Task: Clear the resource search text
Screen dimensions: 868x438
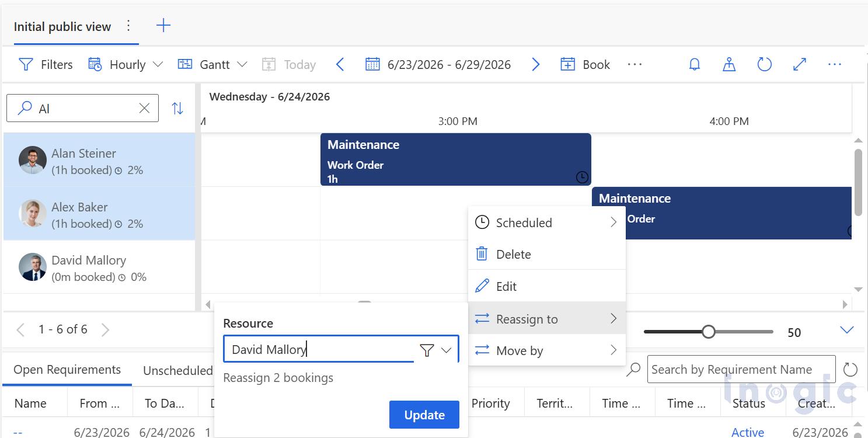Action: 144,108
